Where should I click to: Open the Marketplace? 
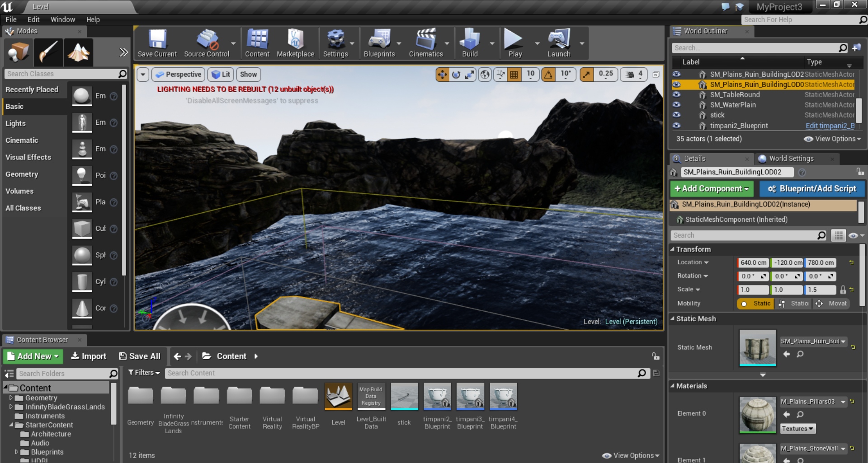click(x=295, y=43)
